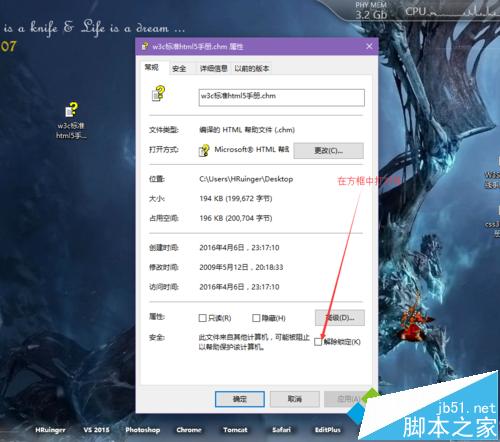Select the modified time 2009年5月12日 20:18:33

[x=241, y=267]
